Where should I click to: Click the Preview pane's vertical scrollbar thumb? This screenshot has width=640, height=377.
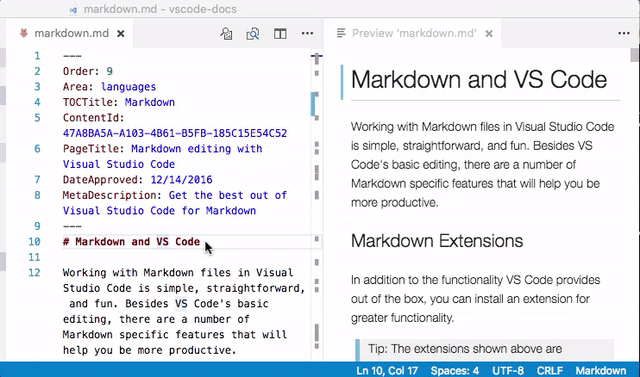click(x=634, y=55)
